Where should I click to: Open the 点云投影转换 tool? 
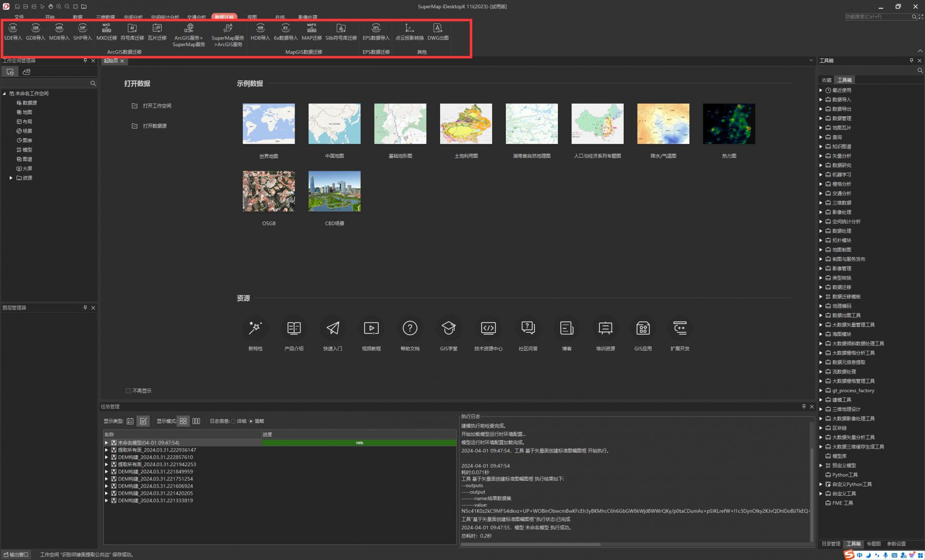coord(409,32)
